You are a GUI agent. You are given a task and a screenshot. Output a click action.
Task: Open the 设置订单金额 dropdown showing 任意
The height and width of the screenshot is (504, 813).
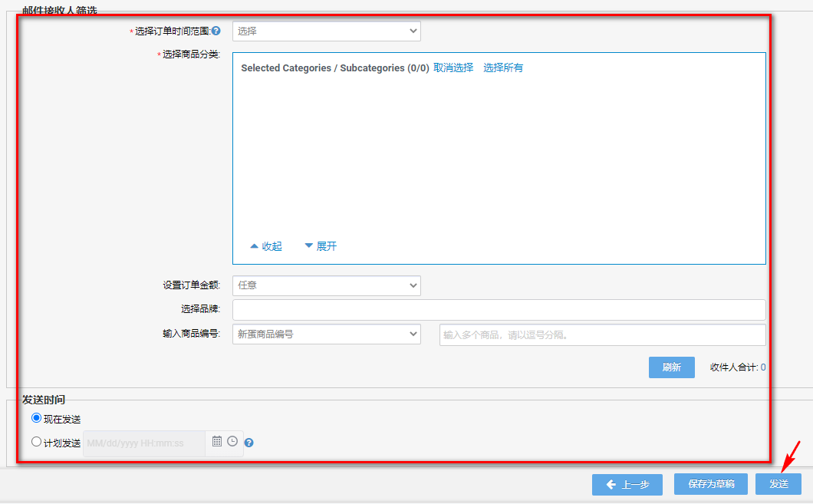point(327,285)
